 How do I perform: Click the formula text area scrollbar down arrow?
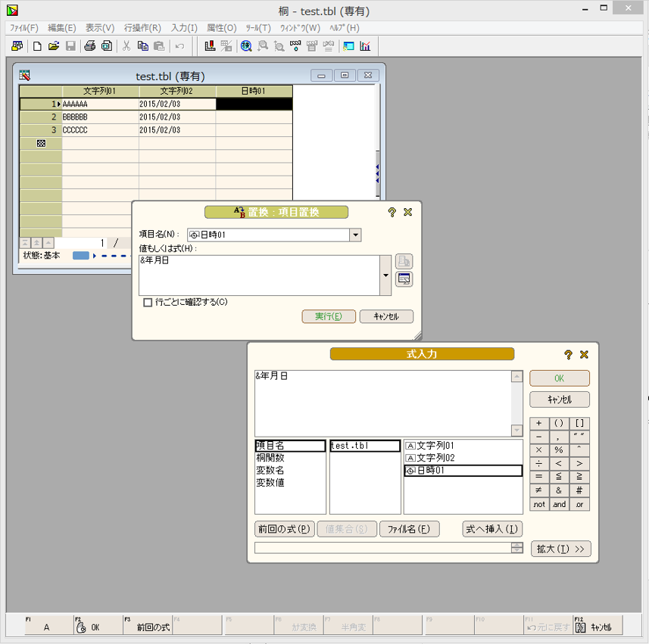coord(517,431)
